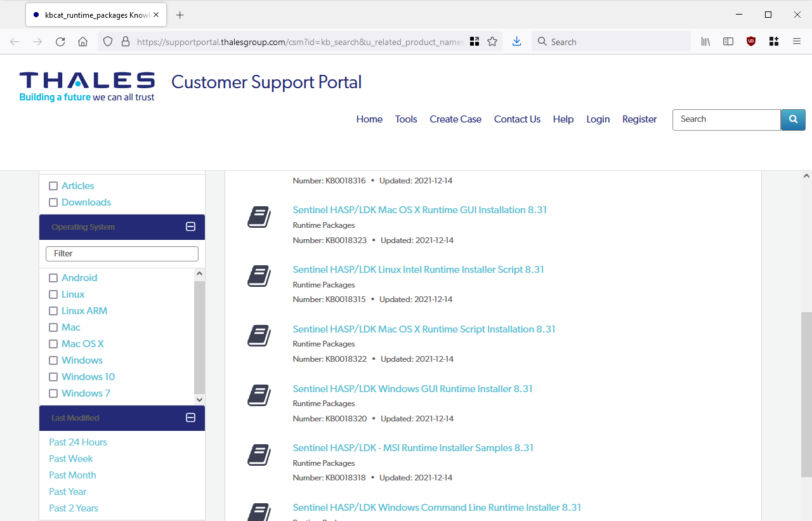Click book icon beside Windows GUI Runtime Installer
Image resolution: width=812 pixels, height=521 pixels.
pos(259,395)
